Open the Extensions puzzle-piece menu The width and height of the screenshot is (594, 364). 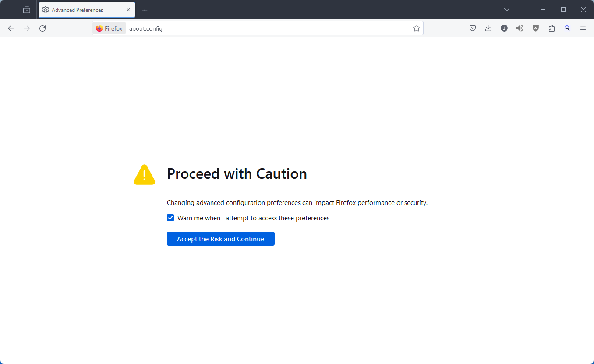tap(552, 28)
